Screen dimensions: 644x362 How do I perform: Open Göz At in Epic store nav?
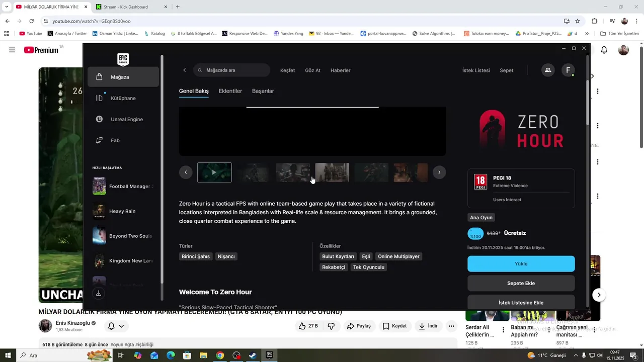click(312, 70)
